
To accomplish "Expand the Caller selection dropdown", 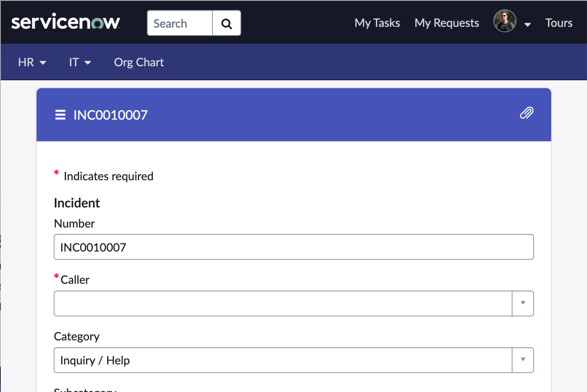I will pos(522,303).
